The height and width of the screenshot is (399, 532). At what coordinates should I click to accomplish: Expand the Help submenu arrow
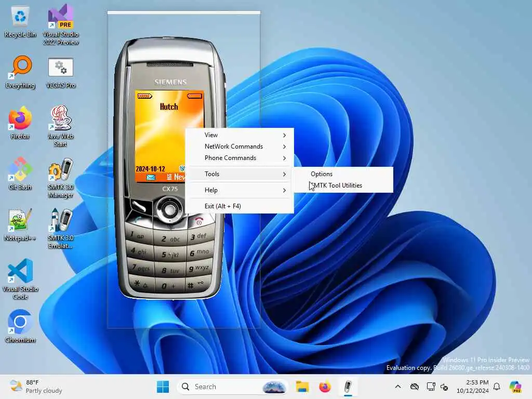[x=284, y=190]
